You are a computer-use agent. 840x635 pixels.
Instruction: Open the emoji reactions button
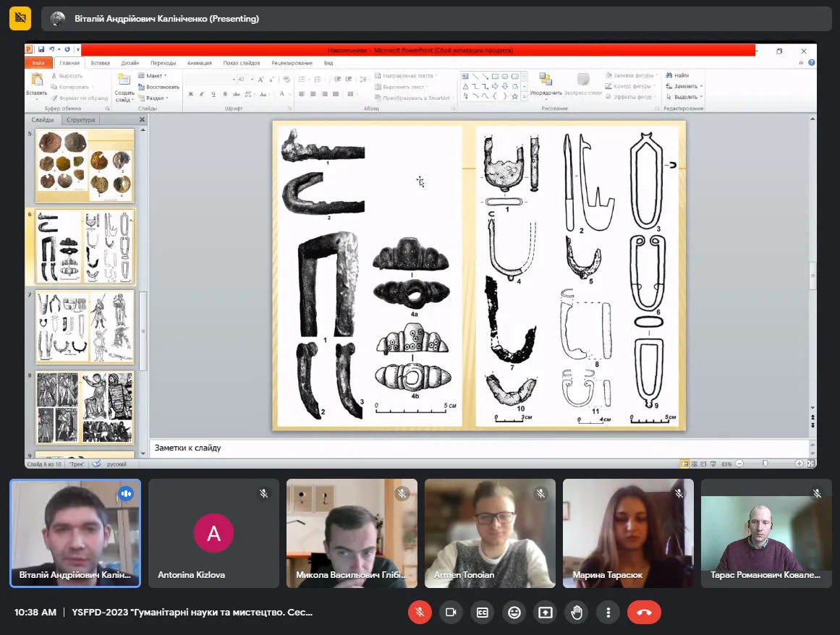pyautogui.click(x=514, y=612)
